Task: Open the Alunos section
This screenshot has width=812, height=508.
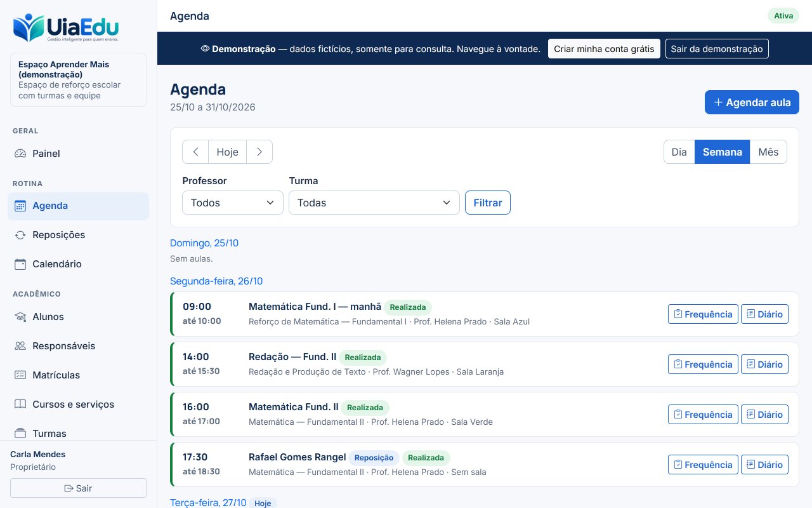Action: 78,317
